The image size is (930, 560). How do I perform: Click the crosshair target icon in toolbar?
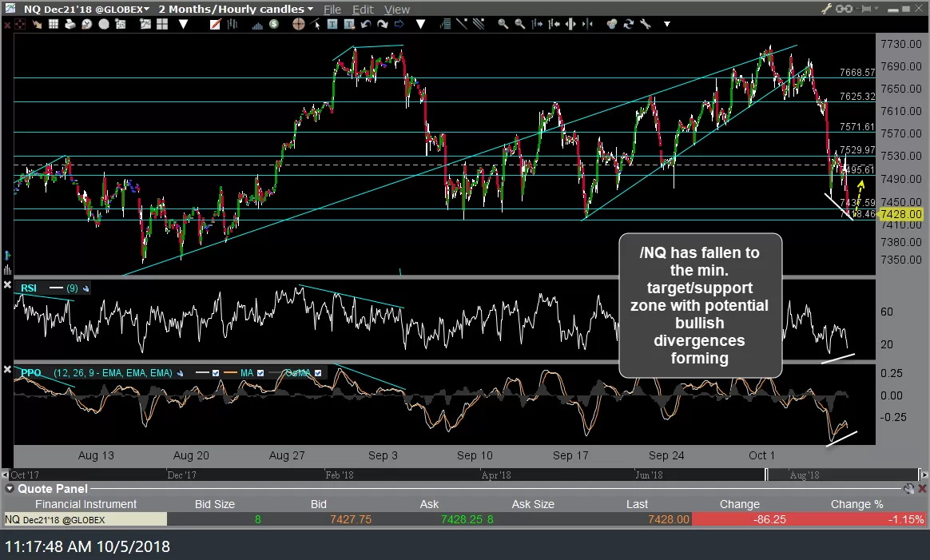298,24
